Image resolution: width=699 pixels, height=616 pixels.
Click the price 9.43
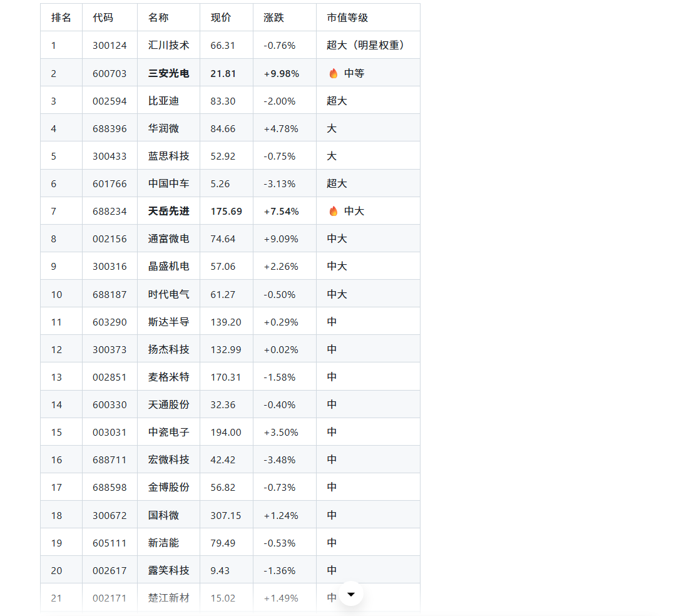click(220, 571)
